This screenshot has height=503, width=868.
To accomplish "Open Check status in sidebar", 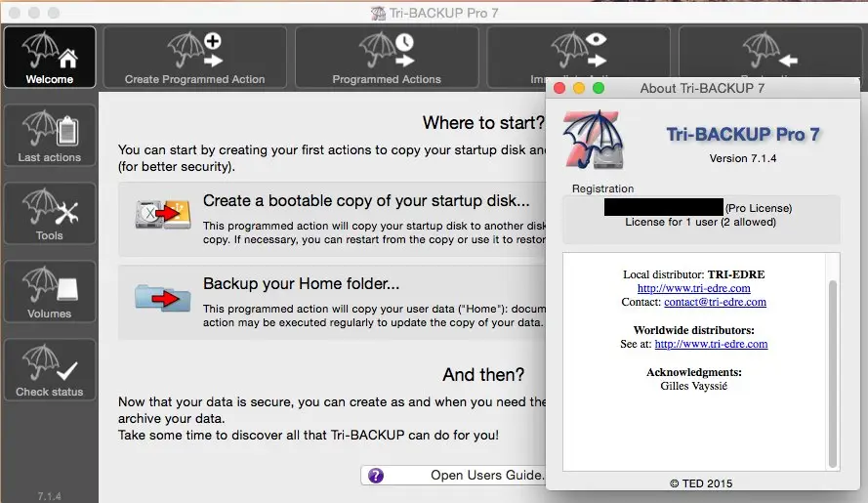I will [x=50, y=369].
